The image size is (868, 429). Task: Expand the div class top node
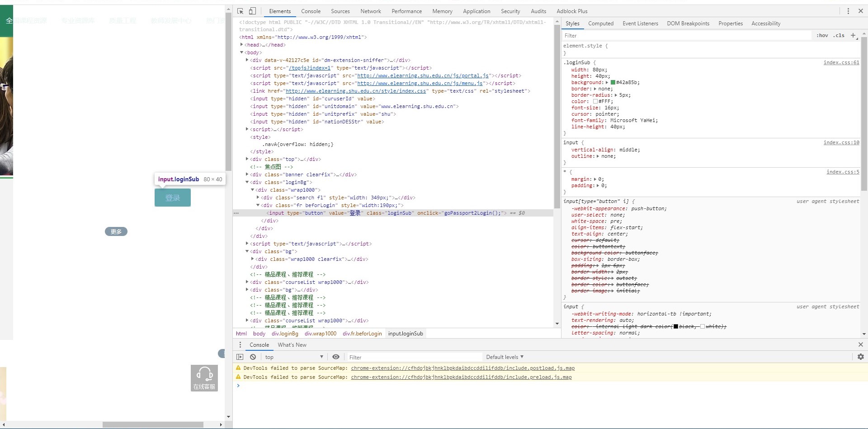247,159
